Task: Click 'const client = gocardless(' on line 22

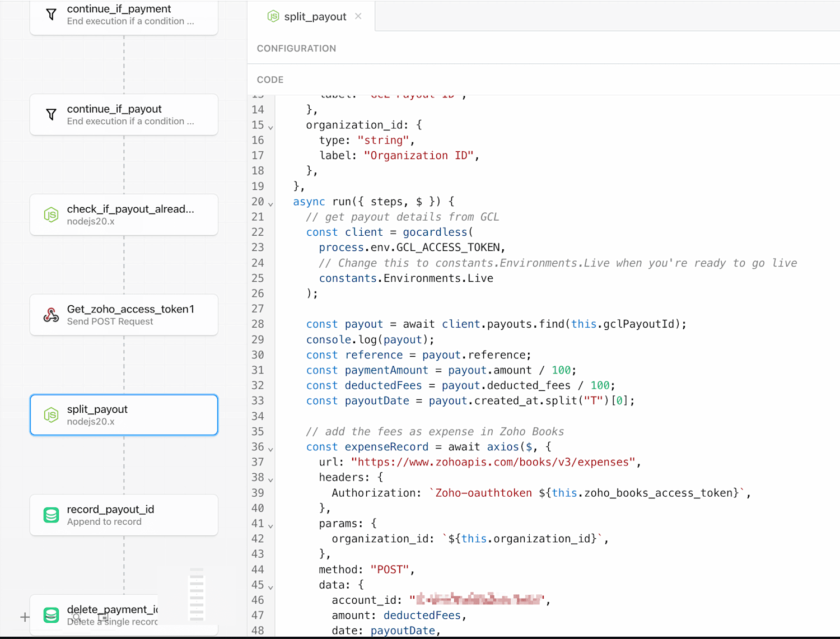Action: pyautogui.click(x=390, y=232)
